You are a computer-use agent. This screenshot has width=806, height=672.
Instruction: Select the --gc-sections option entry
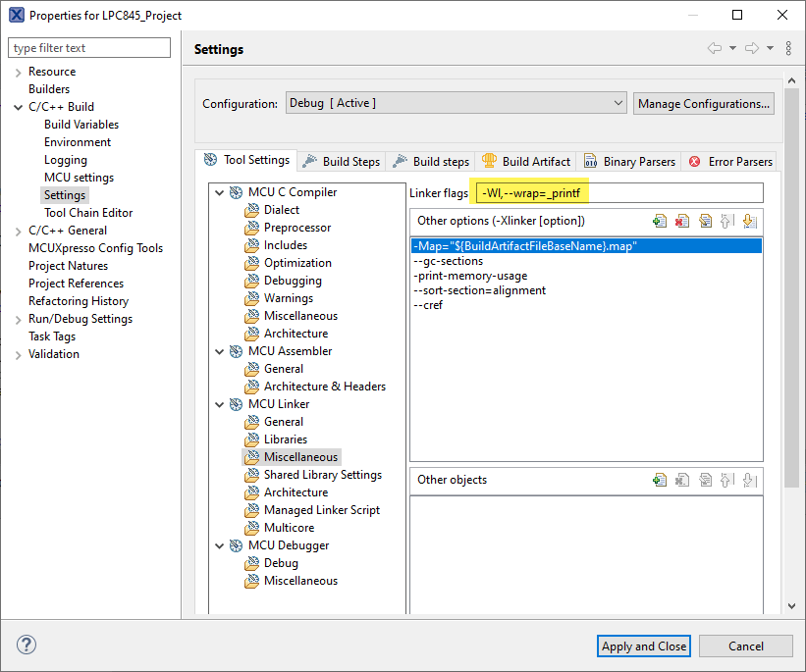449,261
